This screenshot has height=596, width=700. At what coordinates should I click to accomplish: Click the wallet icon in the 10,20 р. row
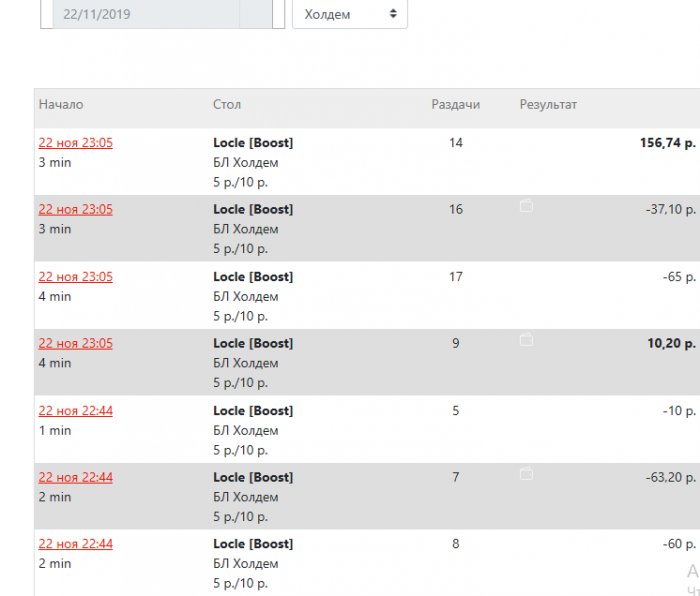(x=527, y=340)
